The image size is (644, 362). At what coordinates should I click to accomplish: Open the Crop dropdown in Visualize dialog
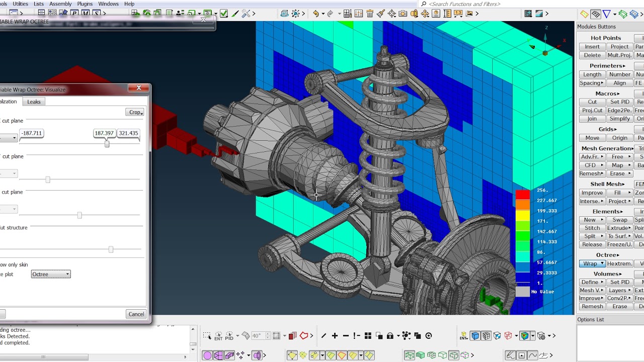(x=135, y=112)
